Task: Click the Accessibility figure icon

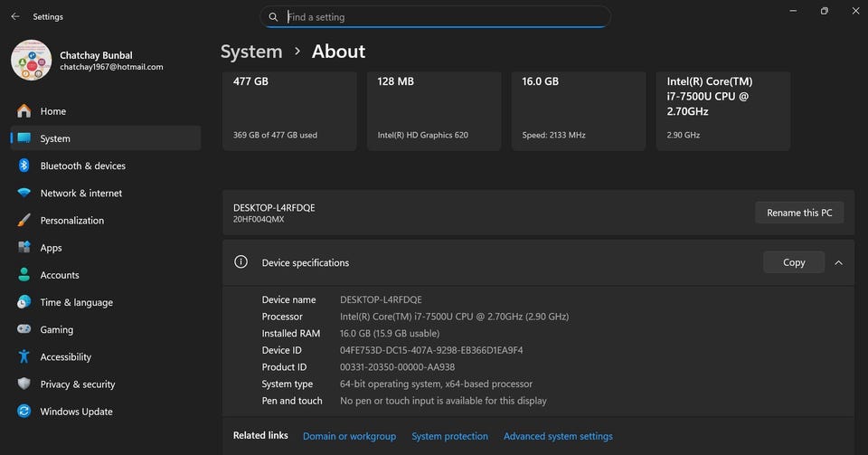Action: click(x=24, y=357)
